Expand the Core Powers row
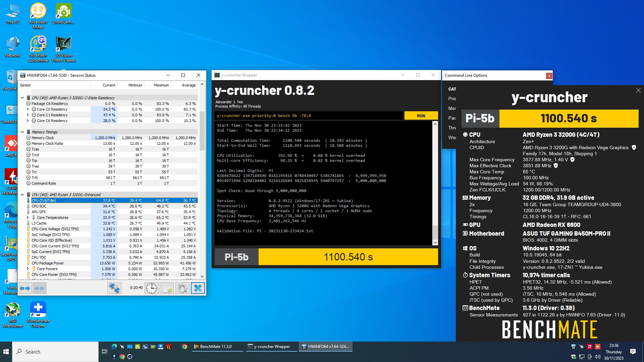644x362 pixels. coord(28,269)
